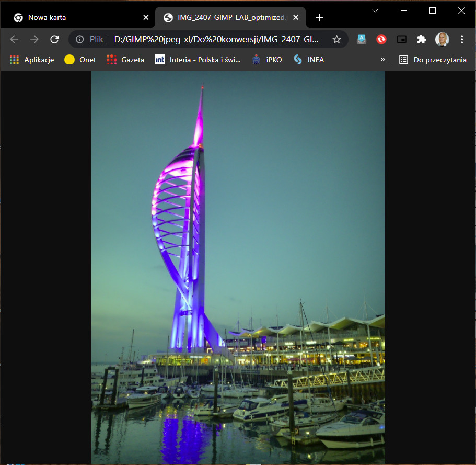Click the forward navigation arrow
This screenshot has width=476, height=465.
34,39
